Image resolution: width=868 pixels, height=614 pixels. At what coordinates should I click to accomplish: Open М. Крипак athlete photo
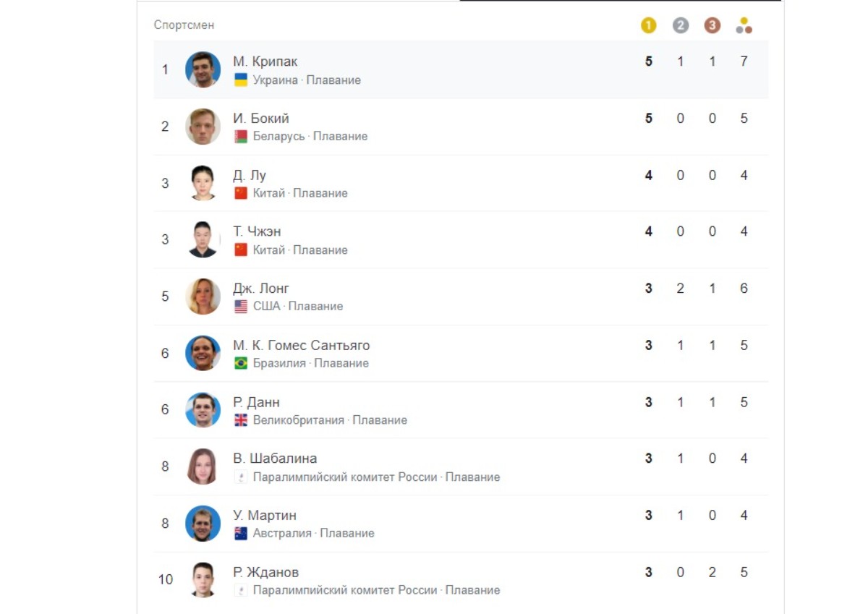pos(203,69)
